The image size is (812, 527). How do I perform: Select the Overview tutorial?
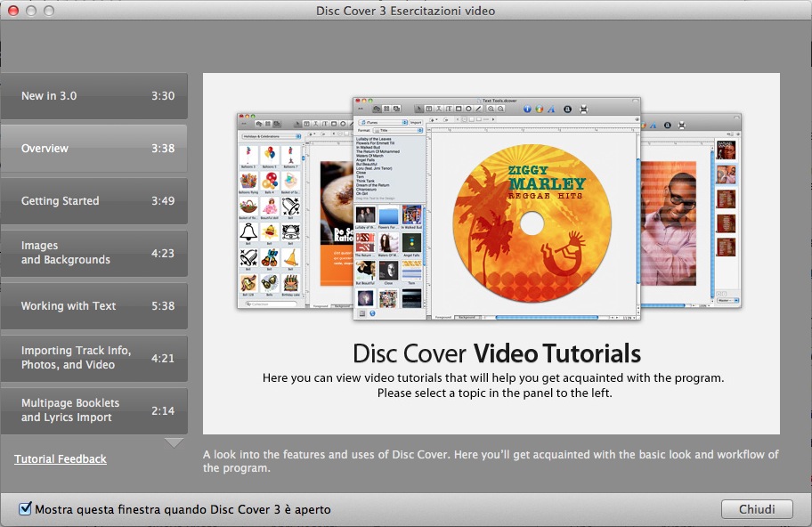[93, 149]
